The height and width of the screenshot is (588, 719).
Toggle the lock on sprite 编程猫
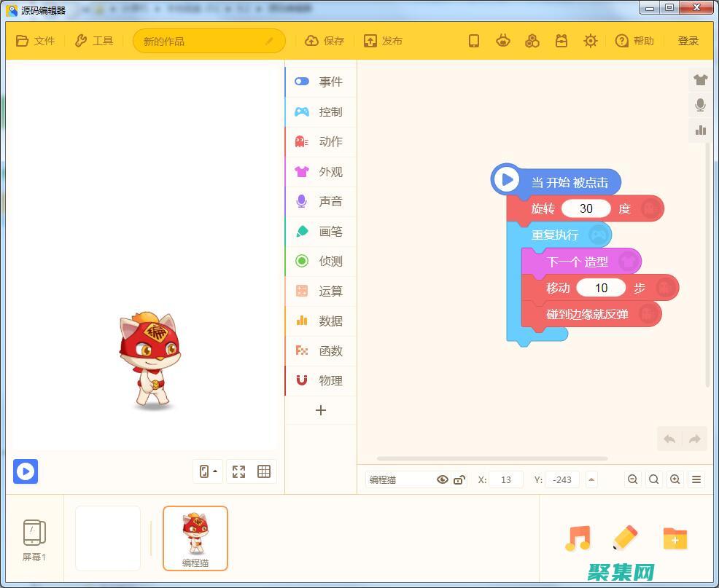[x=459, y=479]
